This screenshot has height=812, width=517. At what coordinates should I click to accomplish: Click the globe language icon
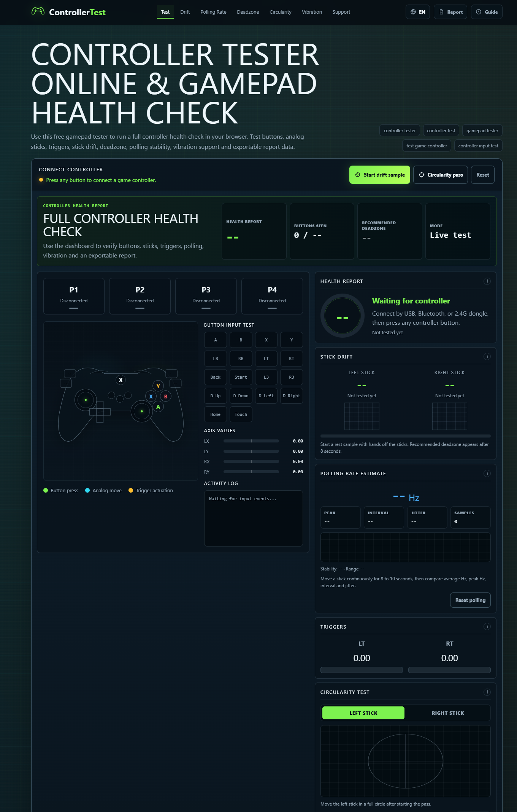pos(413,12)
